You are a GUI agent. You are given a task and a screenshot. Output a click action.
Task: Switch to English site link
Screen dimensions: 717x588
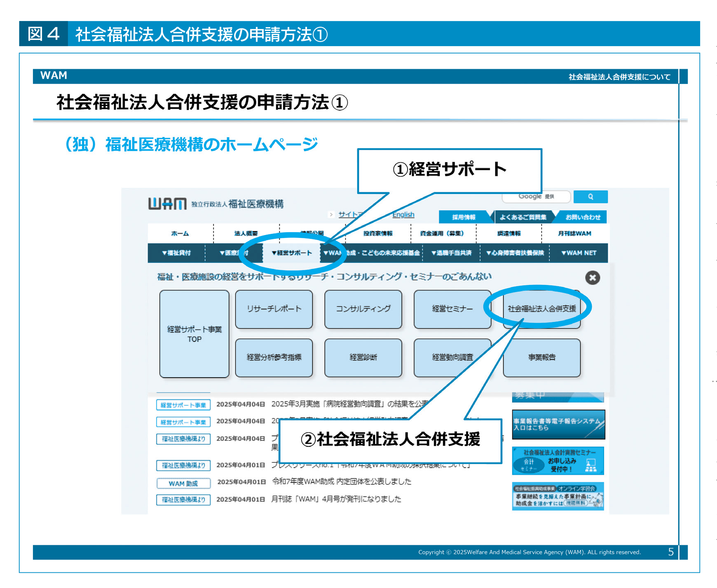(403, 215)
